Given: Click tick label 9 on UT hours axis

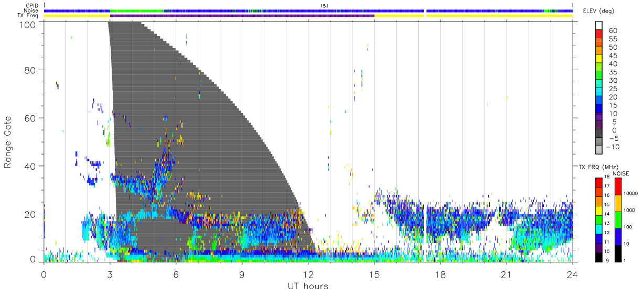Looking at the screenshot, I should 242,274.
